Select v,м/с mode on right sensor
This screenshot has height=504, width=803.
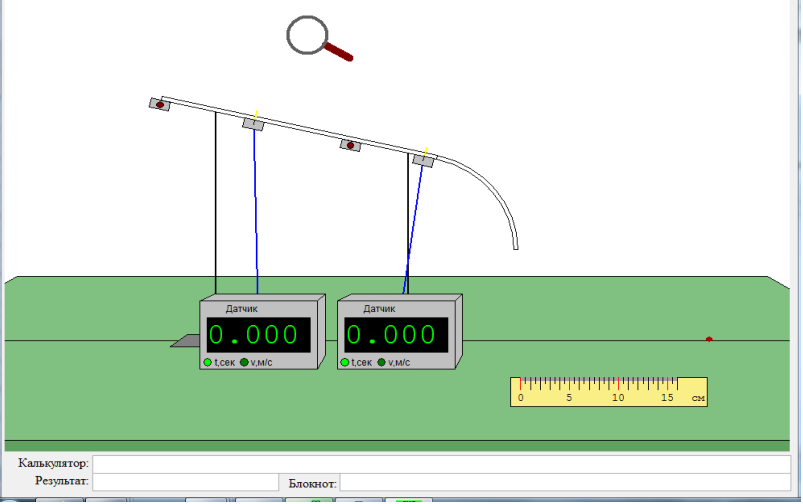(382, 363)
